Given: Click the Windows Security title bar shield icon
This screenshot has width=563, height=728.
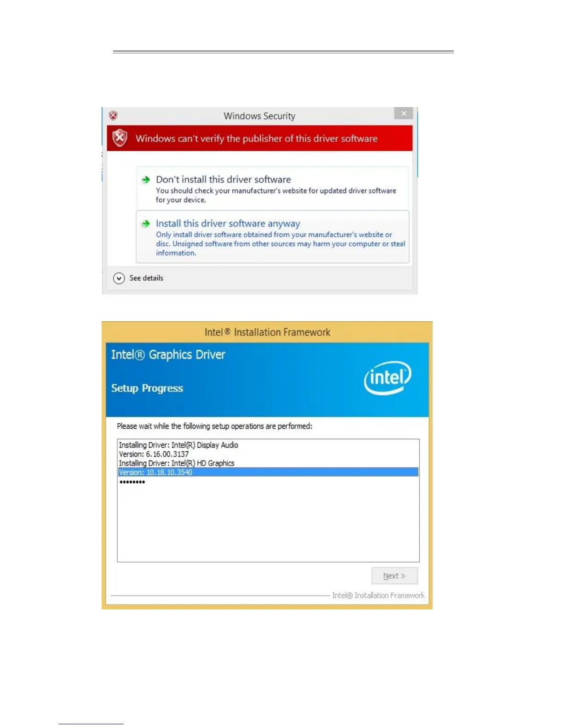Looking at the screenshot, I should point(113,115).
